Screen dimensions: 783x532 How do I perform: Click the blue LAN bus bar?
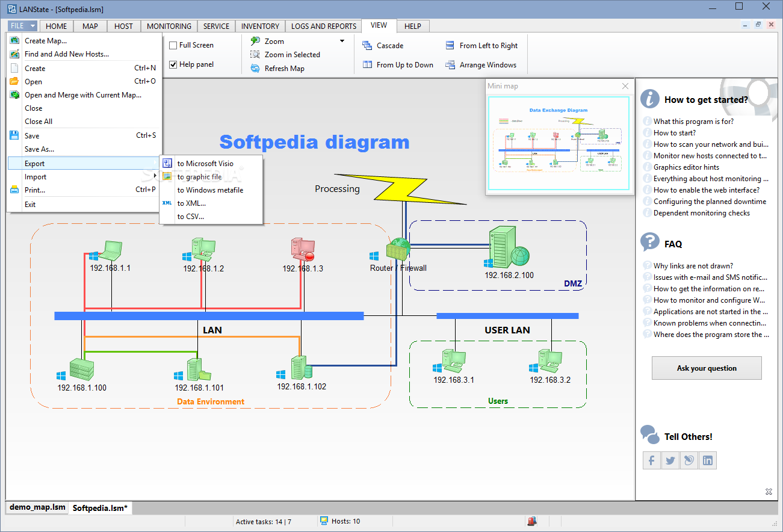pos(209,315)
